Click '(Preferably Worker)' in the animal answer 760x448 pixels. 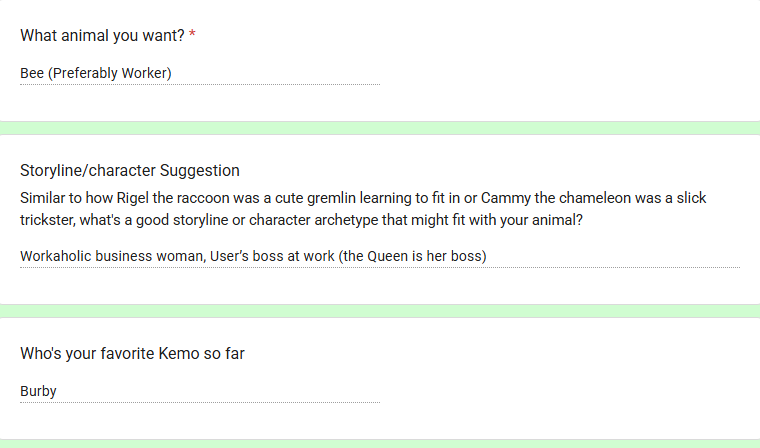tap(110, 73)
